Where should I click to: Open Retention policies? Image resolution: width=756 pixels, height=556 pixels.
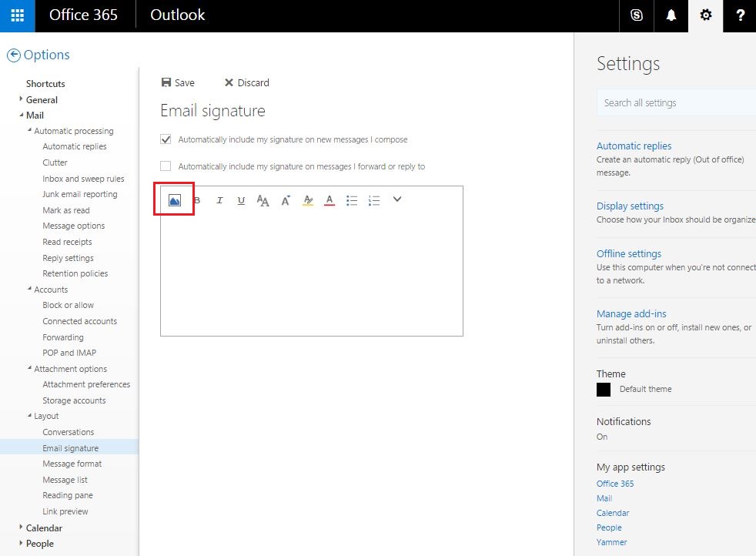pos(75,274)
